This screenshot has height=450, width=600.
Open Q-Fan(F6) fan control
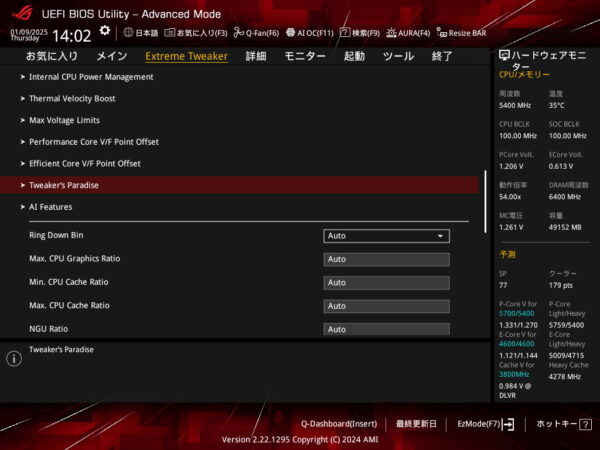[x=257, y=33]
